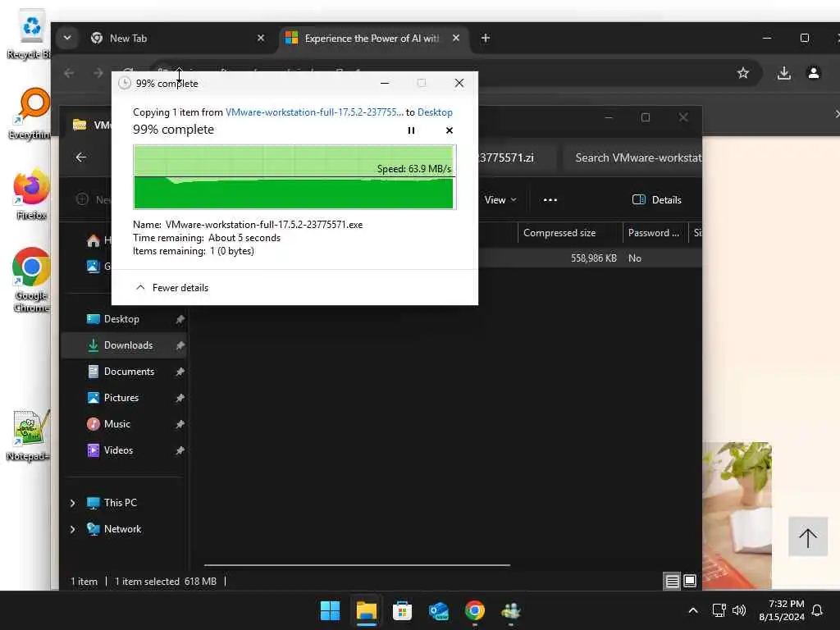
Task: Select the Recycle Bin desktop icon
Action: click(30, 34)
